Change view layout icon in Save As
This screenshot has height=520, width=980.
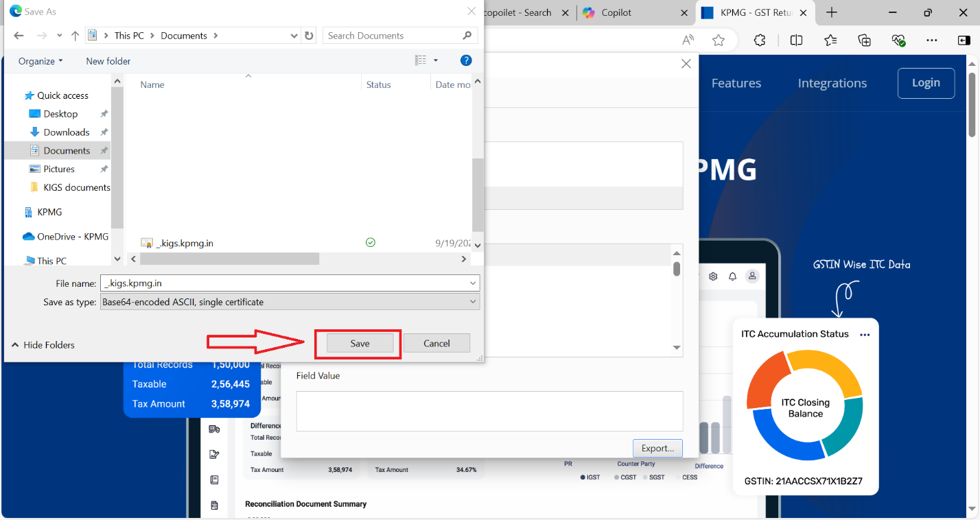click(421, 60)
